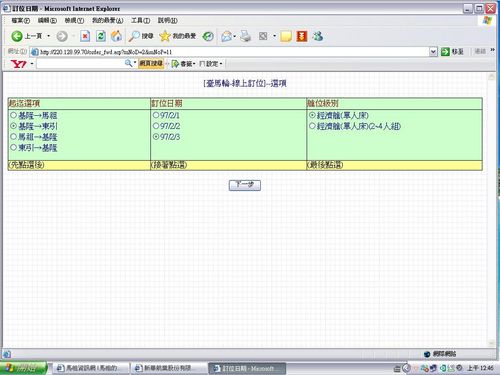
Task: Open the Yahoo logo dropdown arrow
Action: [32, 64]
